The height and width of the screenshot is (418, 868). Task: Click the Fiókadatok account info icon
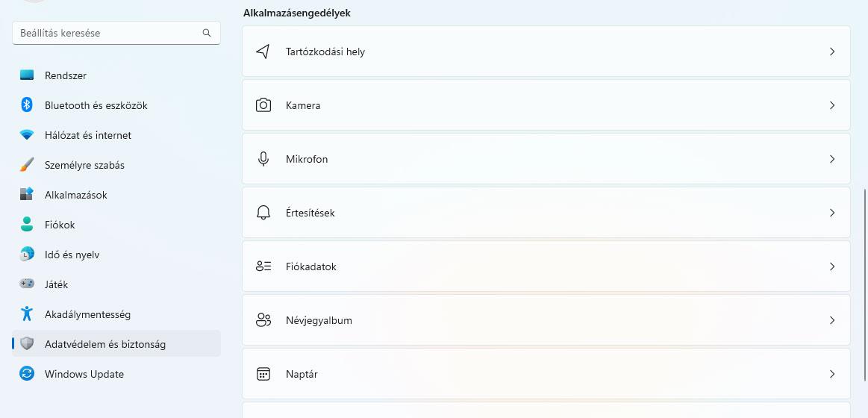[263, 266]
